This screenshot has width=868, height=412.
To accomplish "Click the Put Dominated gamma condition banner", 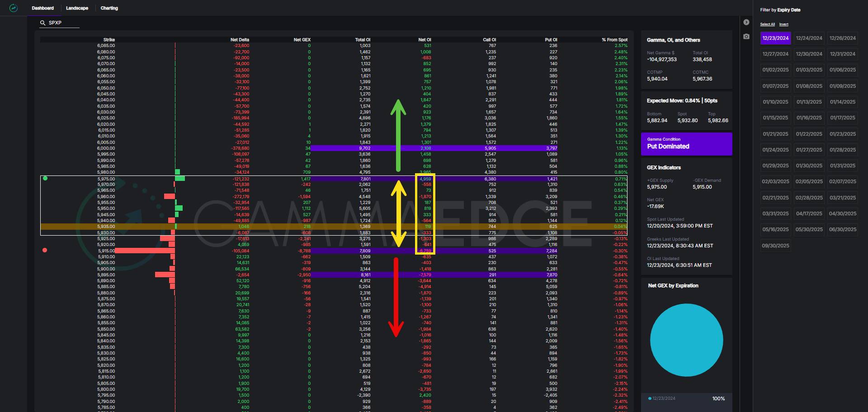I will (686, 144).
